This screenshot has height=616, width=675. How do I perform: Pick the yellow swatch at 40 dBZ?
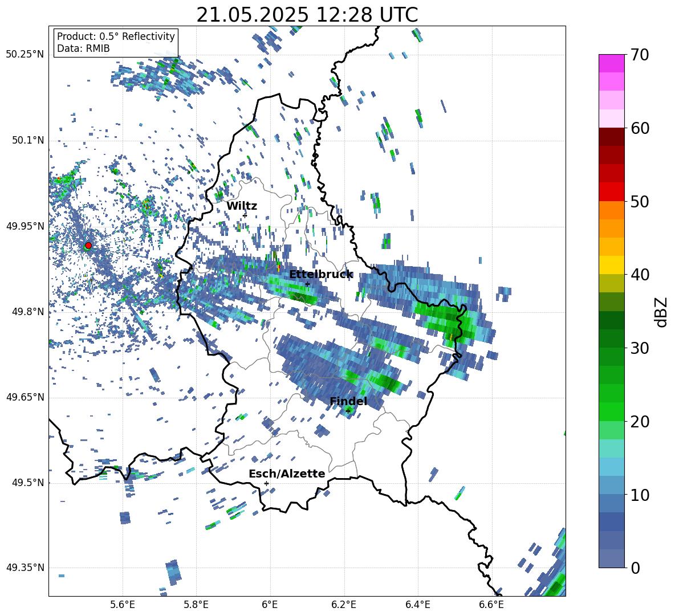[611, 265]
